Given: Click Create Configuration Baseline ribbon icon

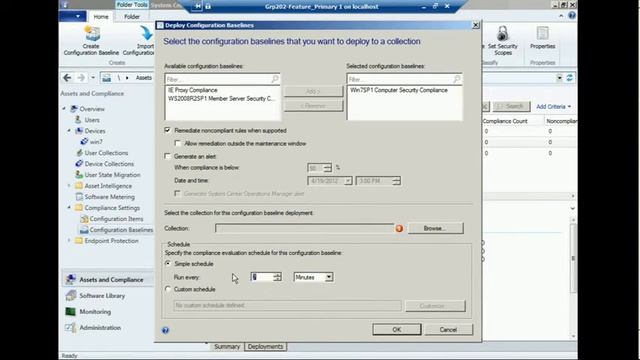Looking at the screenshot, I should [92, 34].
